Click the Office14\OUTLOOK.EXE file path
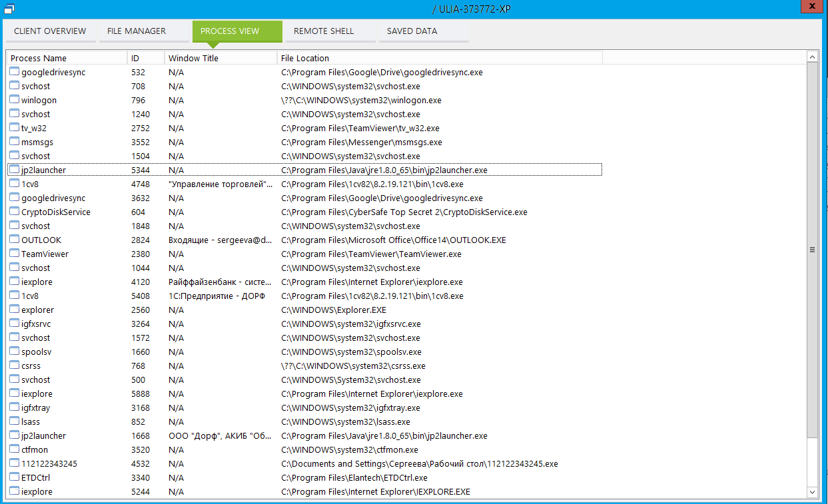The image size is (828, 504). tap(393, 240)
